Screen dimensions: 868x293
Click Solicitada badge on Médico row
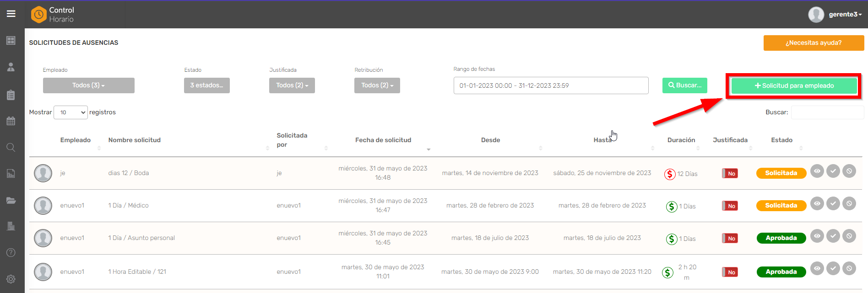(x=781, y=206)
